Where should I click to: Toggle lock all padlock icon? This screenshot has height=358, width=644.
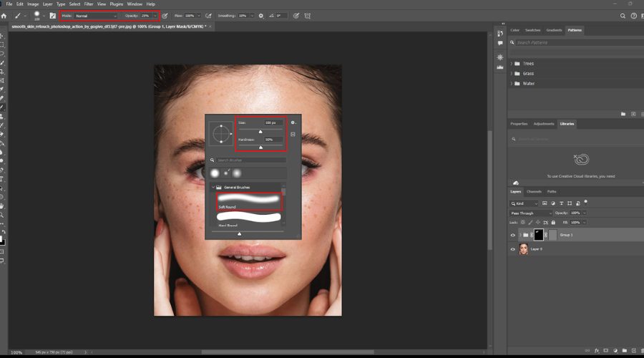pos(553,223)
